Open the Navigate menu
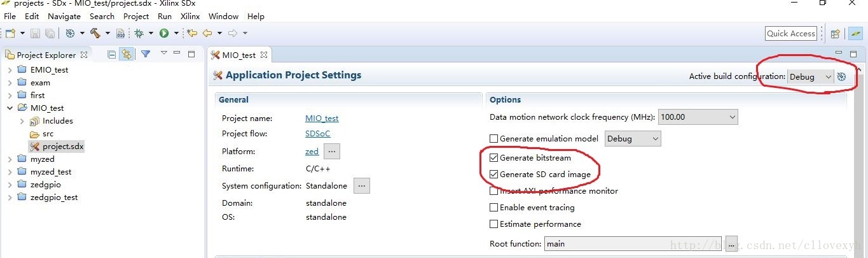Screen dimensions: 868x258 coord(64,16)
